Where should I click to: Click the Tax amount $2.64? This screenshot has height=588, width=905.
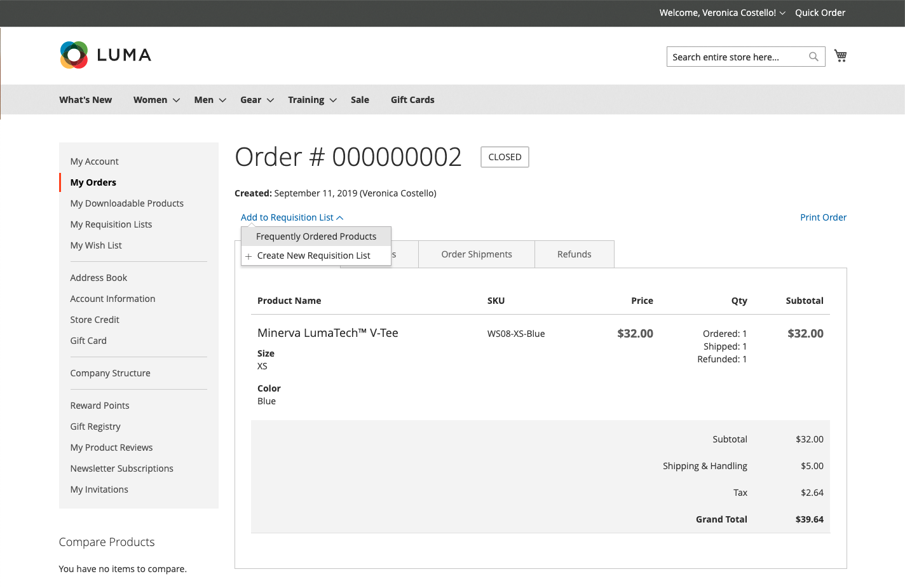pyautogui.click(x=812, y=493)
